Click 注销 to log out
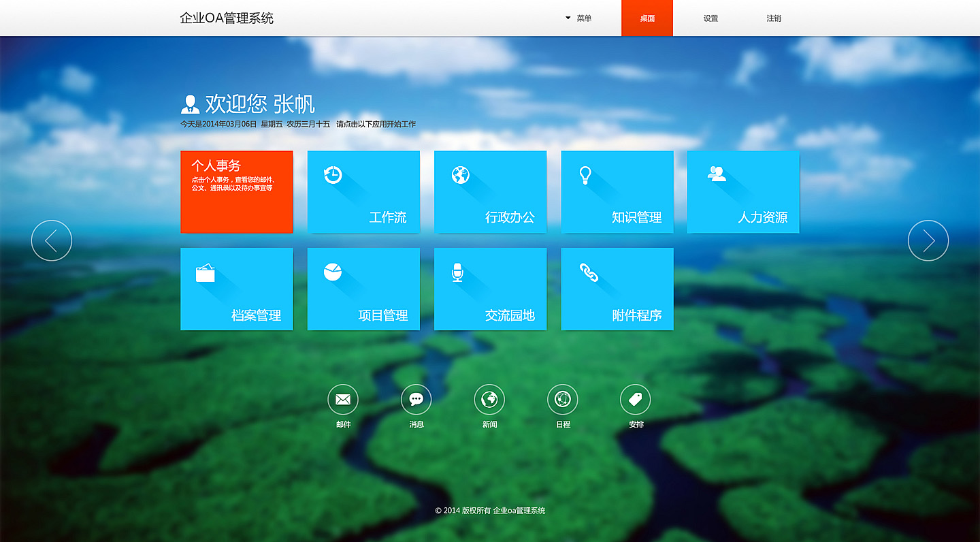980x542 pixels. 774,18
